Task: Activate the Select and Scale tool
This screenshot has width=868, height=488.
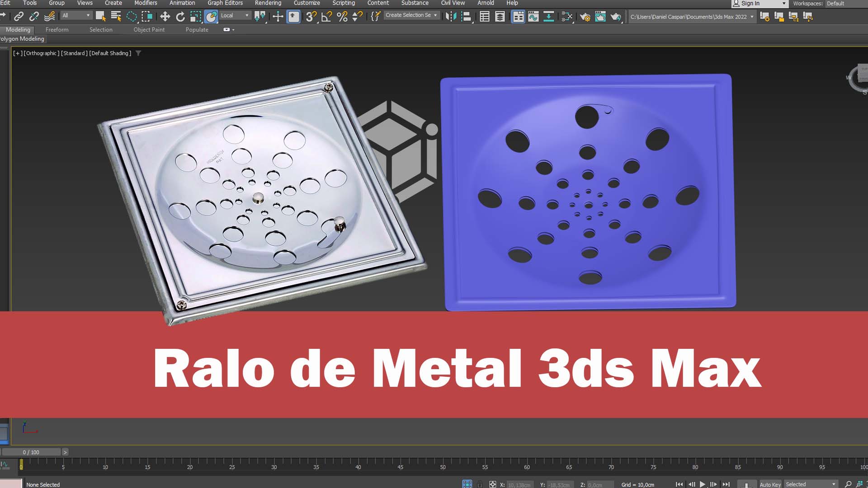Action: tap(196, 17)
